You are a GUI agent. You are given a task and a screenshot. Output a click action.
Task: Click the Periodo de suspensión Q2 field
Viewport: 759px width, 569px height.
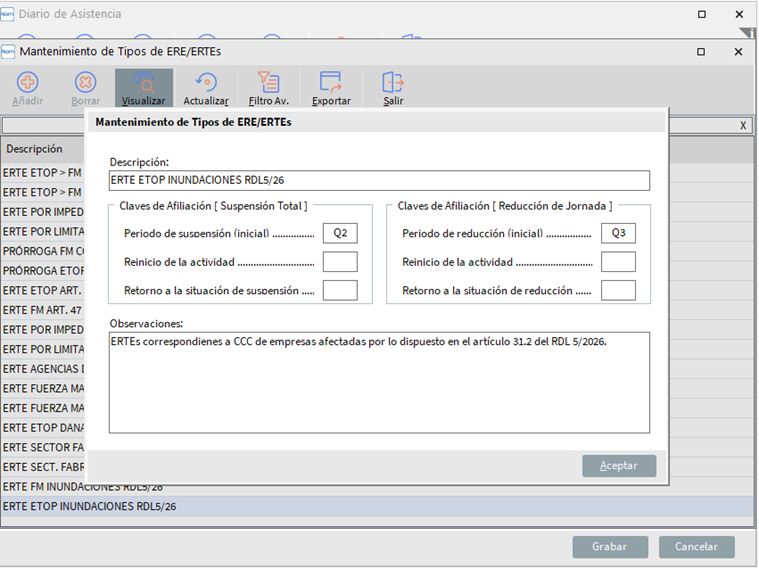pyautogui.click(x=340, y=233)
